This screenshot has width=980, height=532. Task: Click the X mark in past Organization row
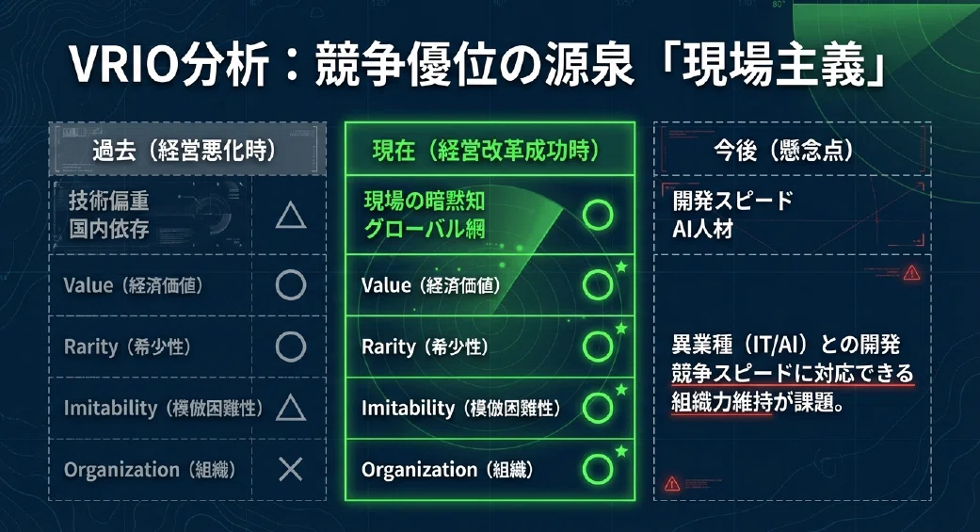point(291,469)
